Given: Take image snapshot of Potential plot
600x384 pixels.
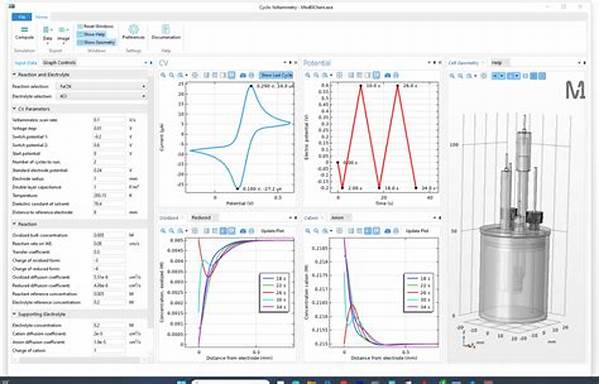Looking at the screenshot, I should (387, 75).
